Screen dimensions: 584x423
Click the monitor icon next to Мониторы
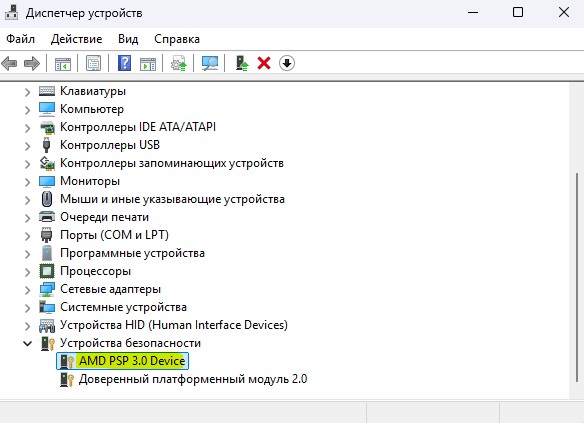pyautogui.click(x=47, y=181)
